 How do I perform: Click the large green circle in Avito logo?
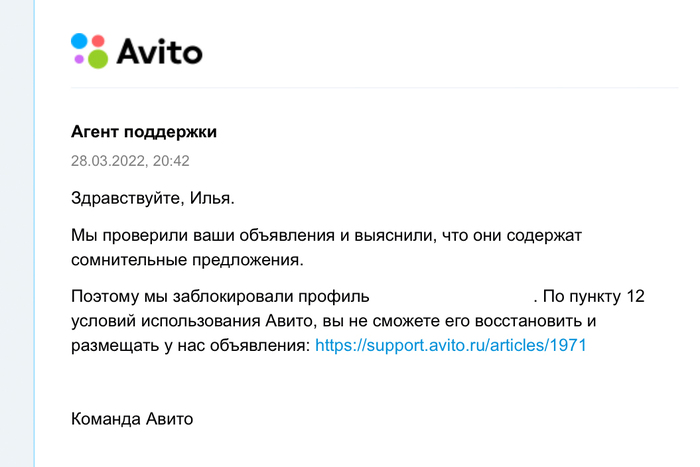tap(96, 57)
